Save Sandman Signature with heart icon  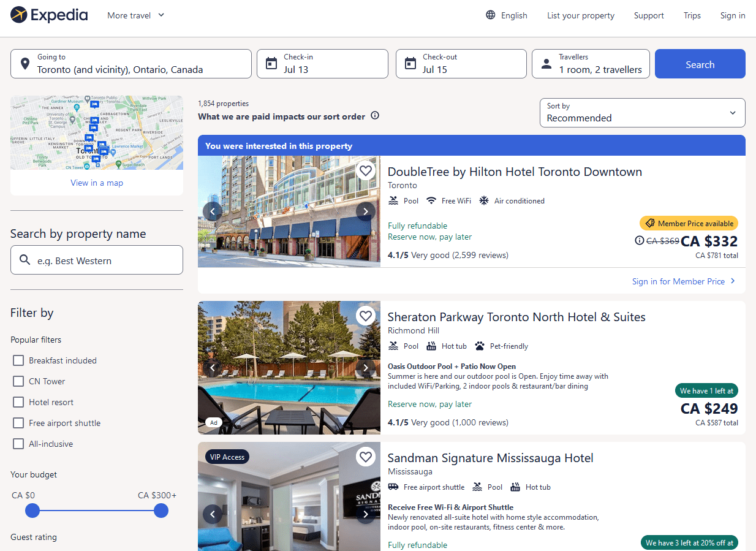point(366,457)
